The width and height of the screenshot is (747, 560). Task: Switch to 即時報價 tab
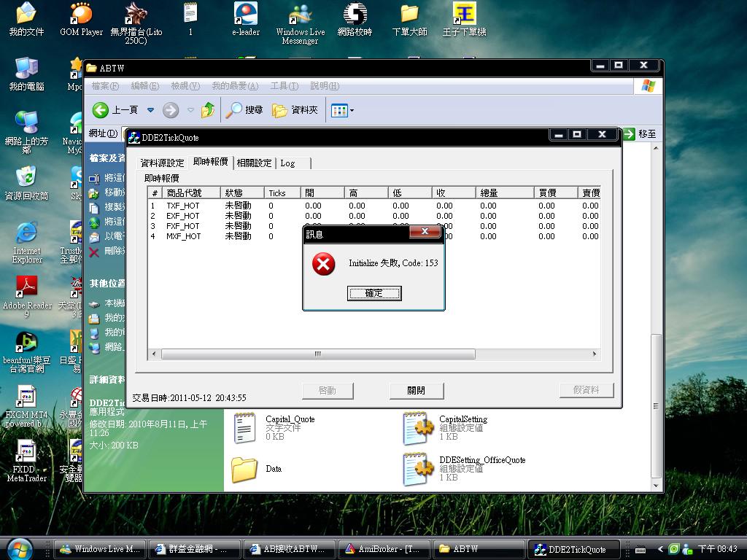[x=210, y=162]
